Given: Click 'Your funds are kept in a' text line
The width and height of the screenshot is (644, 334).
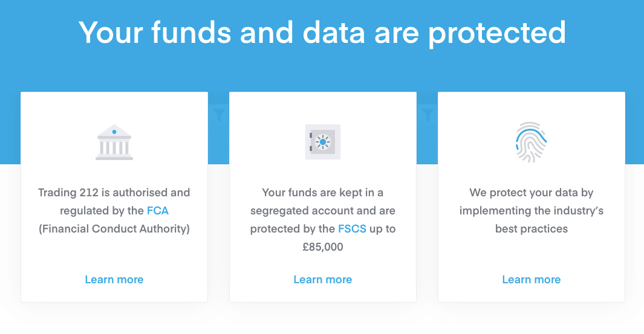Looking at the screenshot, I should [x=323, y=193].
